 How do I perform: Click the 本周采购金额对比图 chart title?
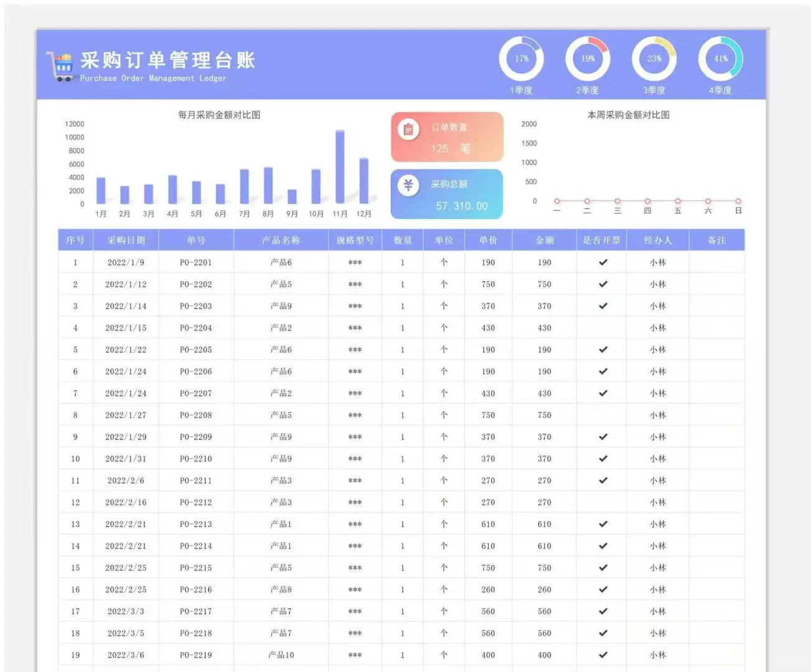629,115
